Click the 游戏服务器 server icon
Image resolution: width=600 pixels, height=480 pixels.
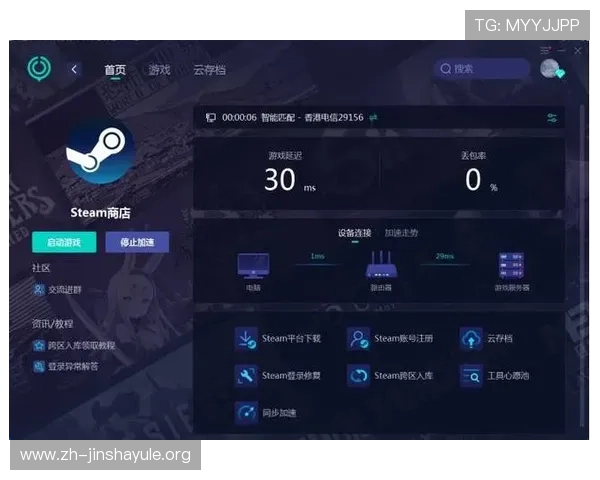pyautogui.click(x=512, y=266)
